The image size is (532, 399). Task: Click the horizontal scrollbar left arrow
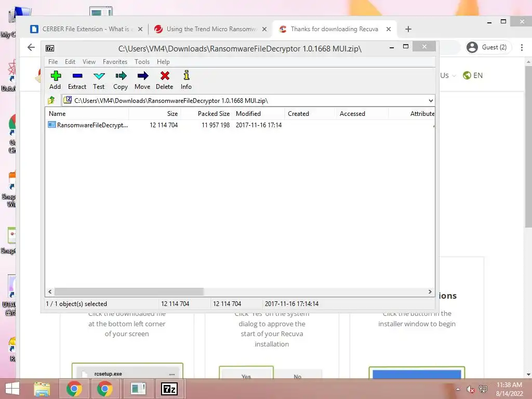pos(50,292)
